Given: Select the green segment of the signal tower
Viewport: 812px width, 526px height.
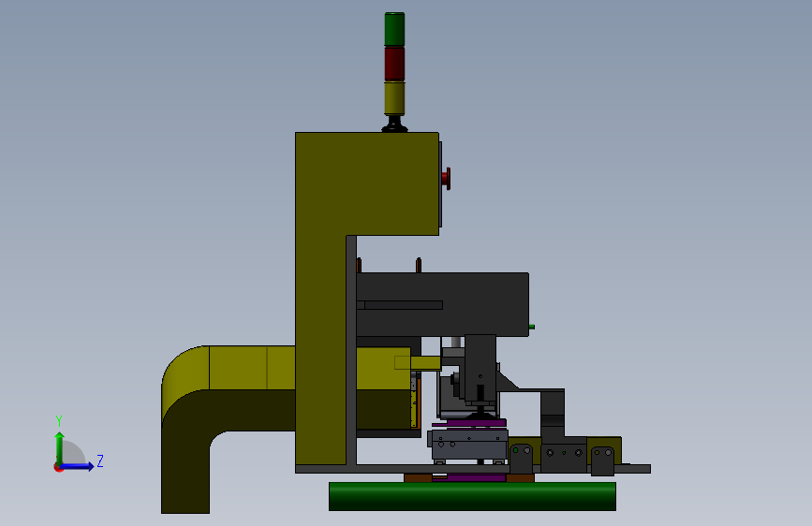Looking at the screenshot, I should coord(394,29).
